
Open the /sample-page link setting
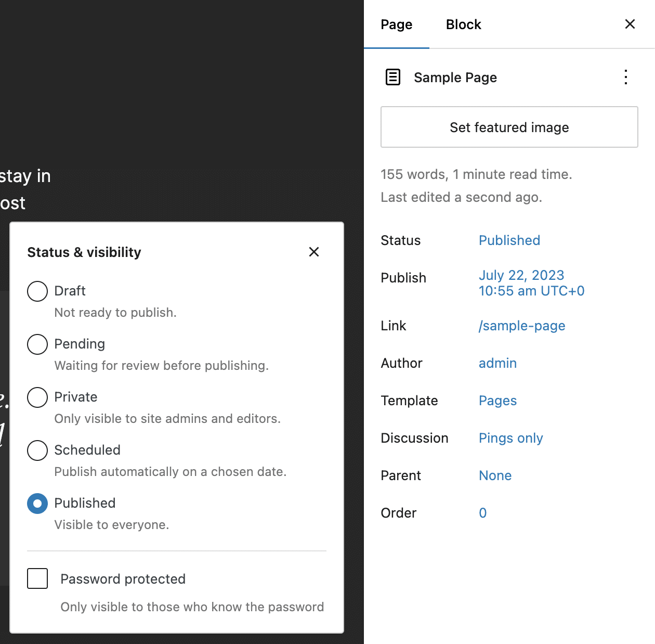click(x=521, y=326)
